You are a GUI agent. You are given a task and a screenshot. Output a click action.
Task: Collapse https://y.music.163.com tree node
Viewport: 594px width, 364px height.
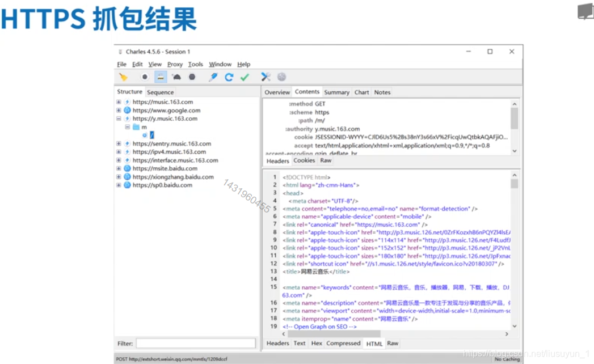point(119,118)
